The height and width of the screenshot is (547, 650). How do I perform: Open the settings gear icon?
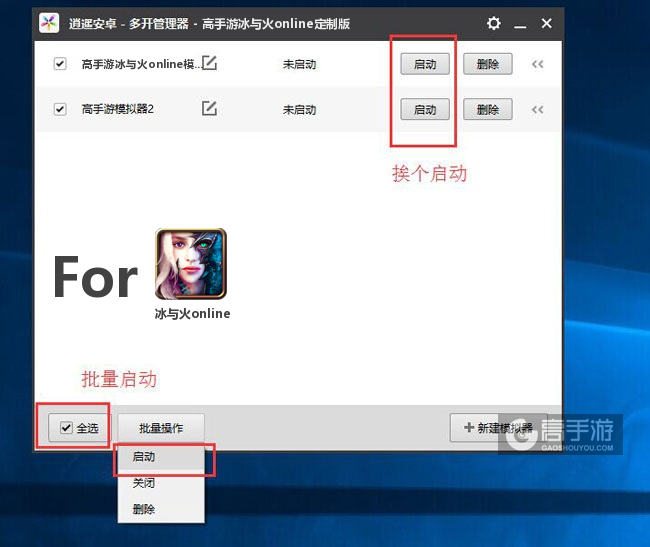494,23
